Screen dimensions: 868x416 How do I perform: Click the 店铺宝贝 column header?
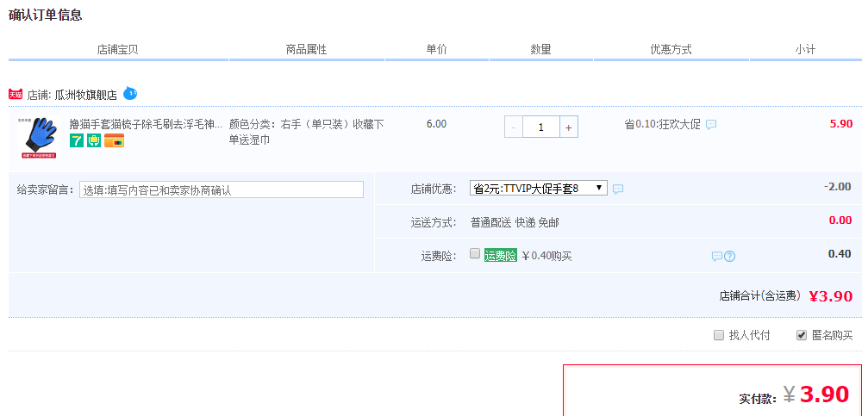point(117,50)
